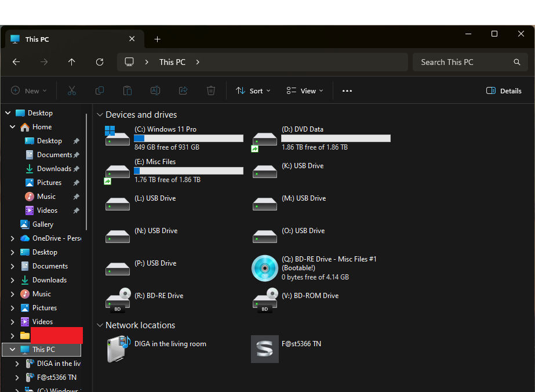The height and width of the screenshot is (392, 535).
Task: Select the (N:) USB Drive icon
Action: pos(117,236)
